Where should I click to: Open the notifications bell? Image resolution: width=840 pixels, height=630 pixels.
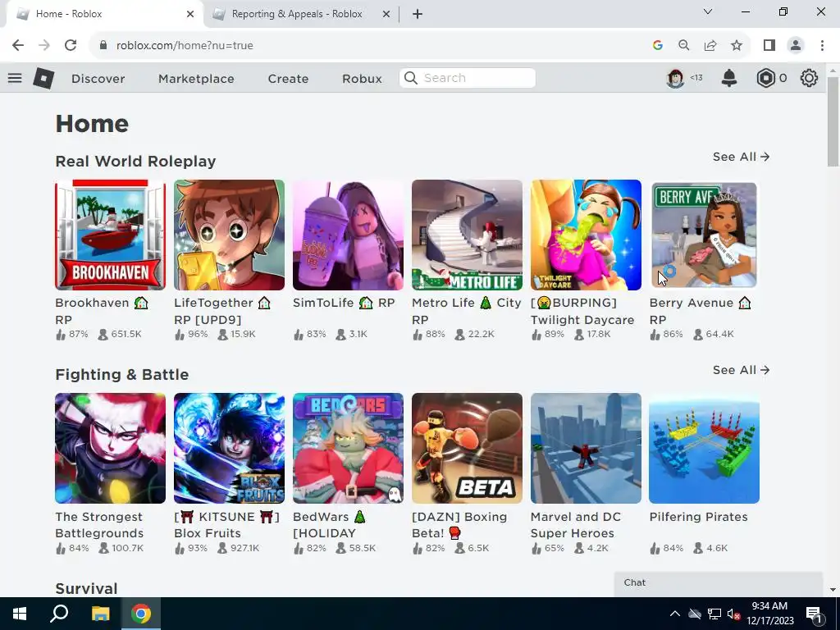pos(729,78)
